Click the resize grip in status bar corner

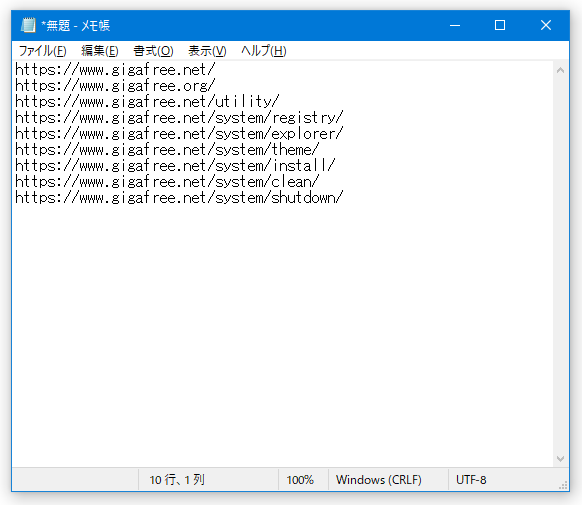click(x=563, y=485)
